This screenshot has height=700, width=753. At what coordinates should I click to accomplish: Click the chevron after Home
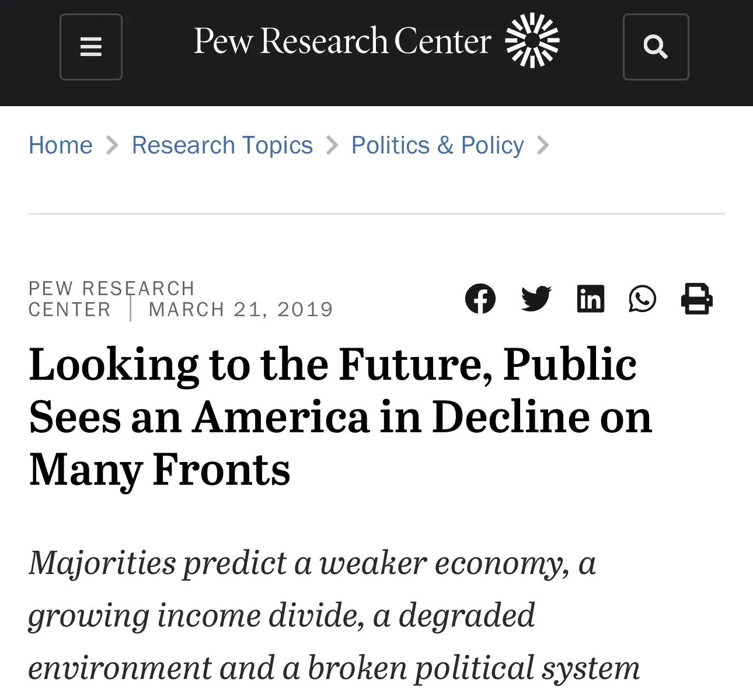[112, 145]
